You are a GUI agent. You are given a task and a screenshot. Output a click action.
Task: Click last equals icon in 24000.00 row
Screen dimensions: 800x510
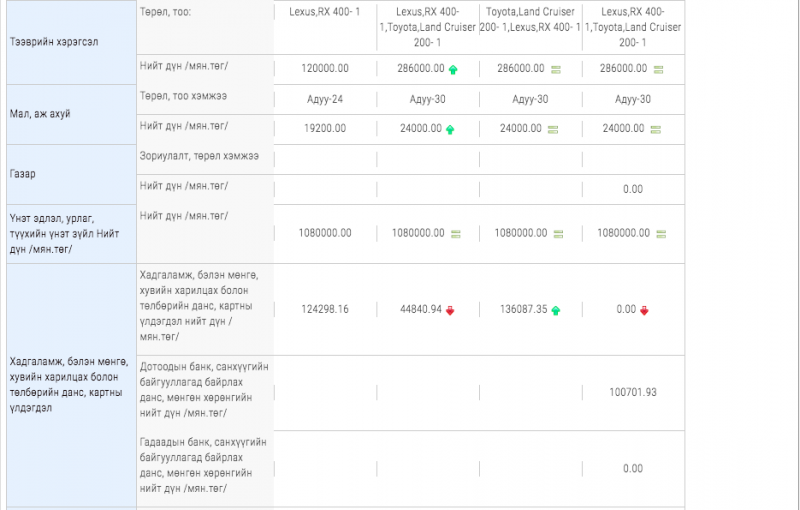[x=655, y=129]
